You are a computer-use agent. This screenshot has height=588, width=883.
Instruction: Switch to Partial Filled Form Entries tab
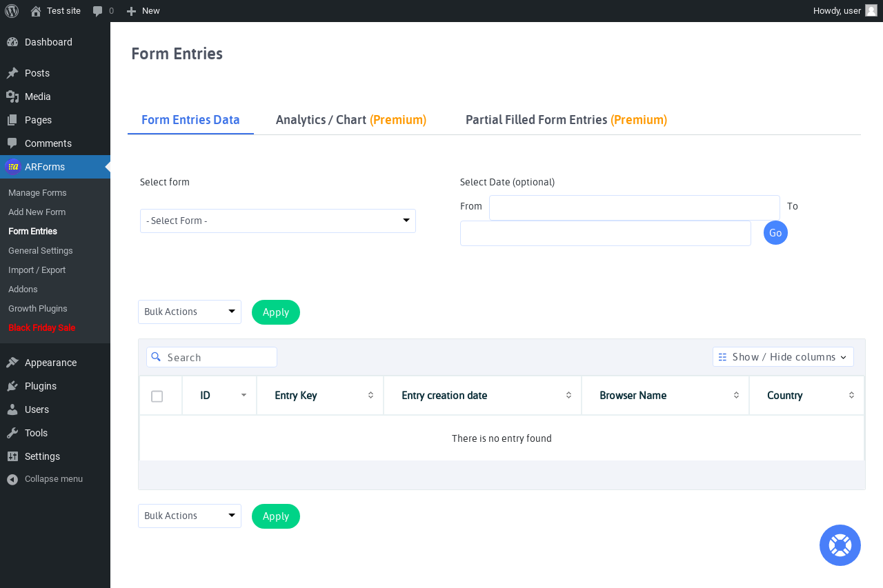click(x=566, y=120)
